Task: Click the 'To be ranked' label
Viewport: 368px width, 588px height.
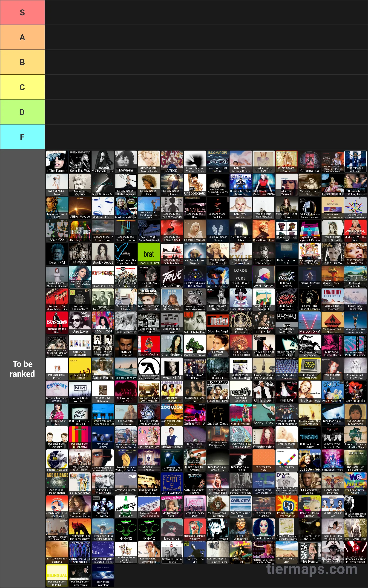Action: click(x=22, y=369)
